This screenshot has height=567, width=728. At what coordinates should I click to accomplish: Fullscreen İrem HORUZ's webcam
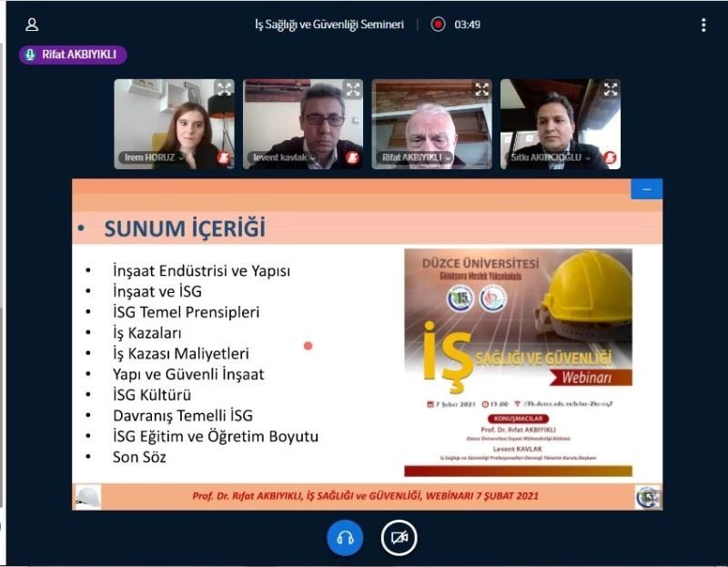click(x=224, y=89)
